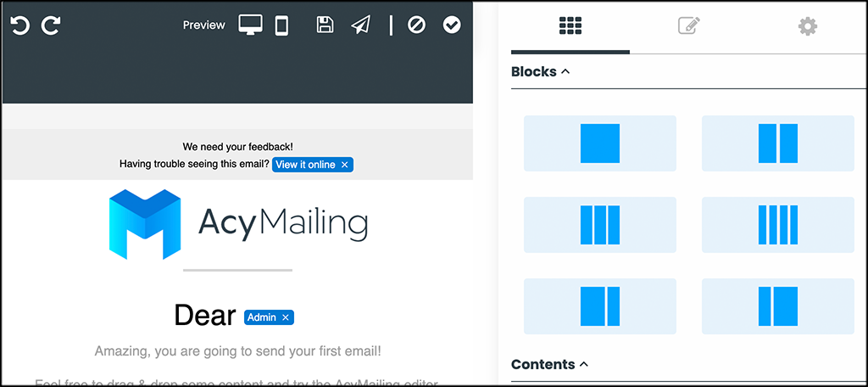Switch to desktop preview mode
The height and width of the screenshot is (387, 868).
(x=250, y=25)
